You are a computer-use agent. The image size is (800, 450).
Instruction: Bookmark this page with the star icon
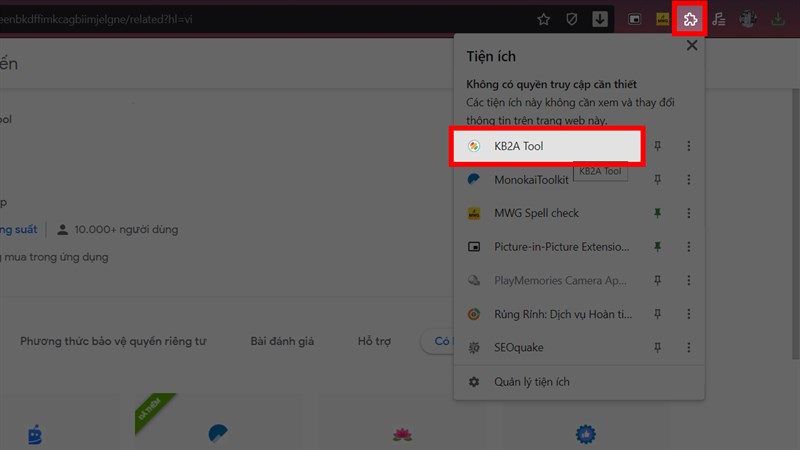[x=543, y=19]
